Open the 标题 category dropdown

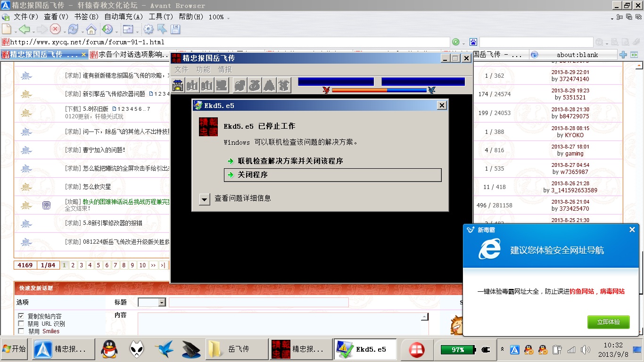(152, 303)
